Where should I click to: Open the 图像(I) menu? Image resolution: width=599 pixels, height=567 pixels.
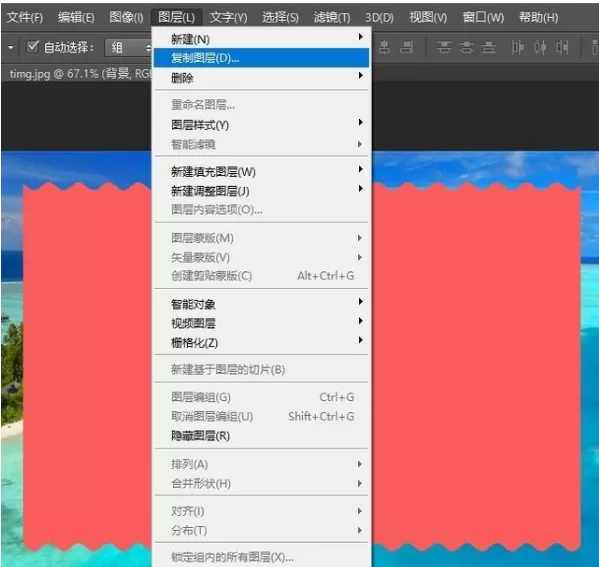click(x=126, y=17)
